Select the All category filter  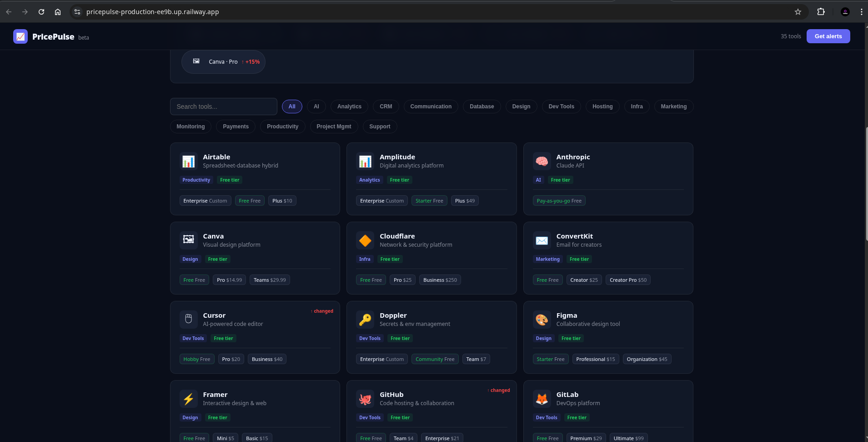pyautogui.click(x=292, y=107)
